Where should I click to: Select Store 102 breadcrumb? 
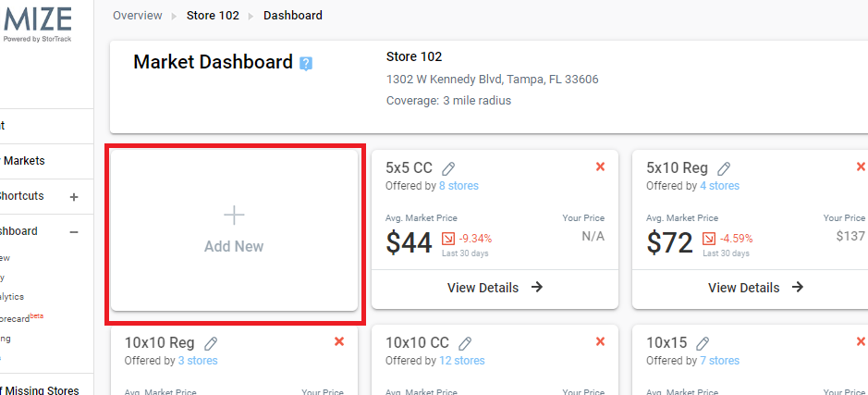pyautogui.click(x=213, y=16)
